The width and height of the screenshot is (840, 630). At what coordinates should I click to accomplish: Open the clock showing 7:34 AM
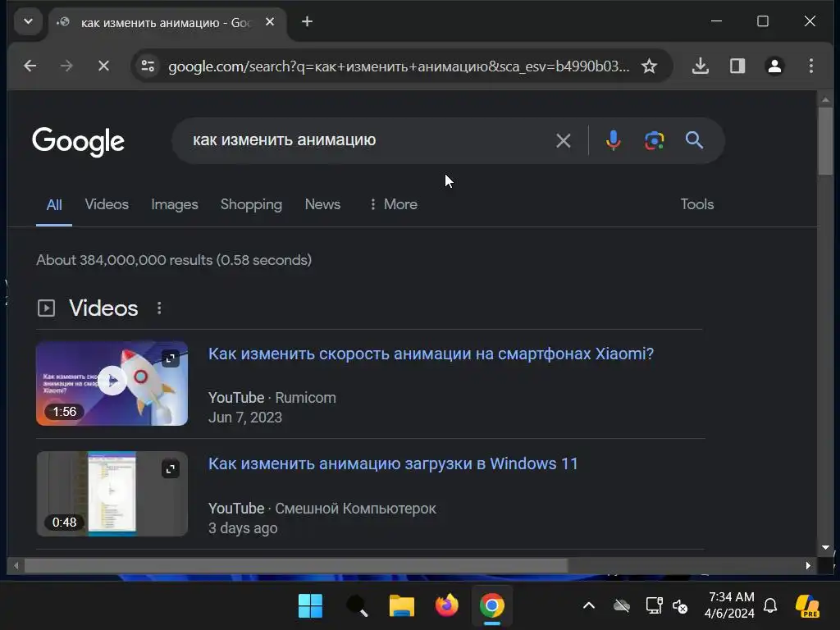(x=729, y=605)
